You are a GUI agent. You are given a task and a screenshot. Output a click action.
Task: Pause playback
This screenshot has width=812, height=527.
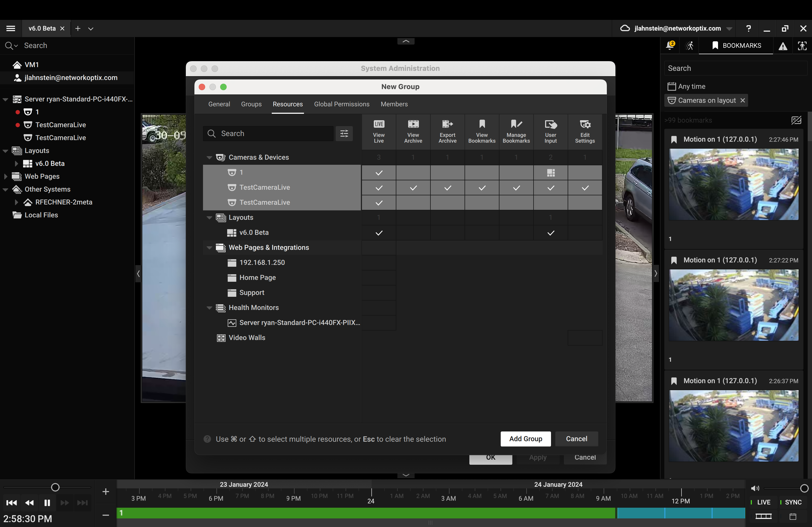pos(47,503)
